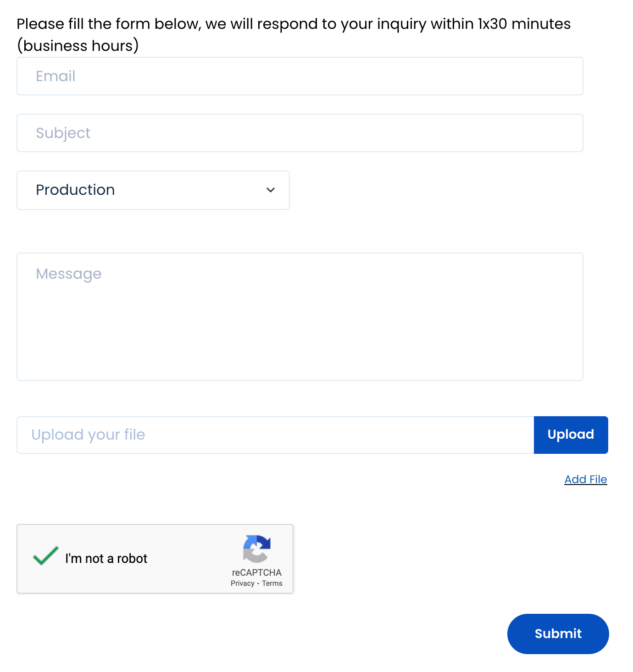Image resolution: width=633 pixels, height=672 pixels.
Task: Click the "I'm not a robot" label text
Action: click(x=106, y=558)
